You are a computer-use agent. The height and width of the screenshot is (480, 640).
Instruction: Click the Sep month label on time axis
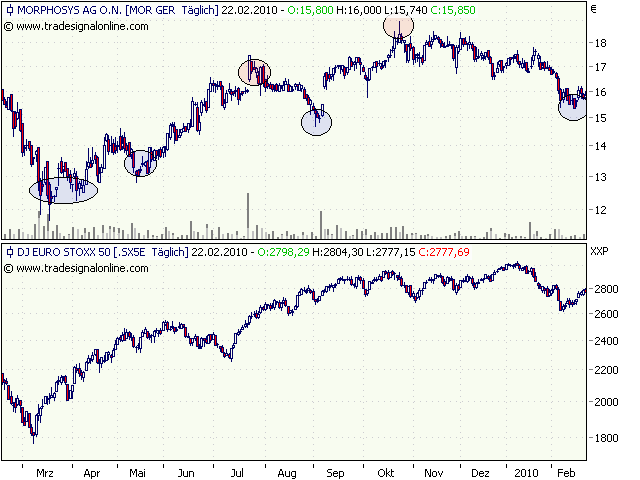336,473
